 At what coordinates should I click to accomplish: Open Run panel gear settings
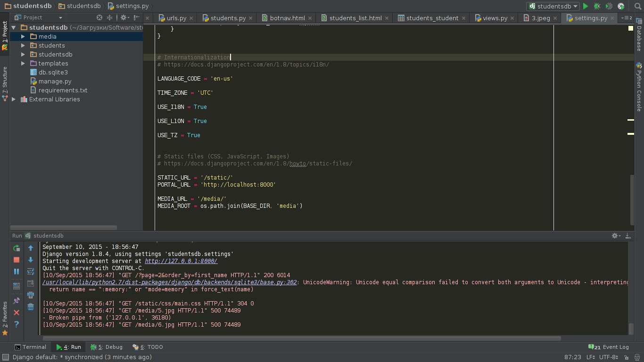click(616, 236)
